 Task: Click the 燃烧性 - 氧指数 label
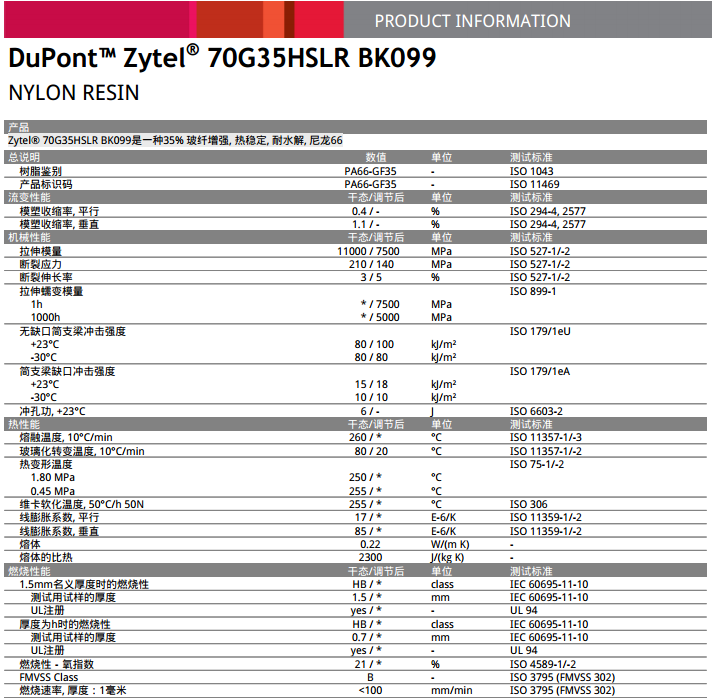point(56,664)
